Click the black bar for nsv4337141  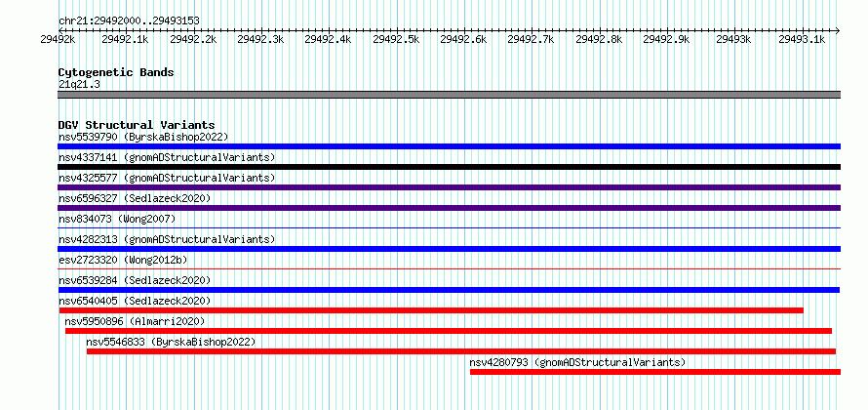[449, 167]
